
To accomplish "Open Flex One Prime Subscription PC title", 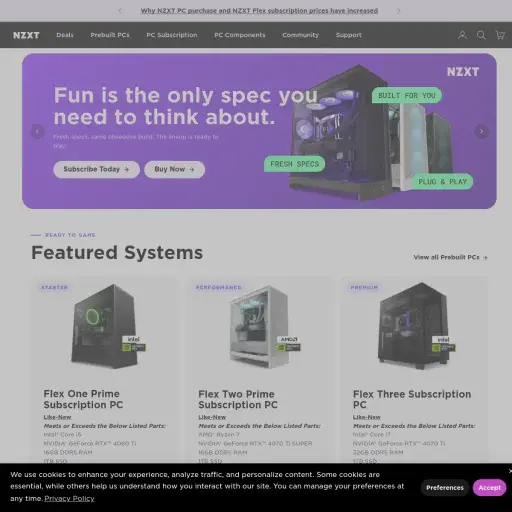I will click(x=83, y=399).
